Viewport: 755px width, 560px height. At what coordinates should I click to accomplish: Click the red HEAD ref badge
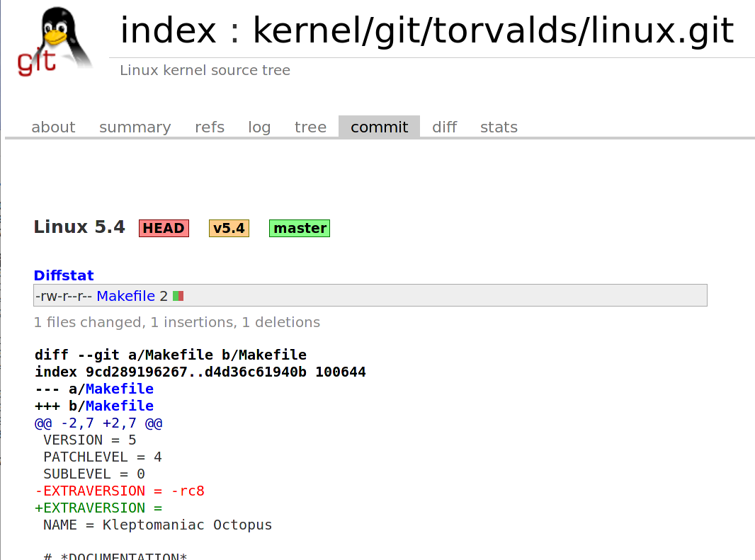pyautogui.click(x=164, y=228)
